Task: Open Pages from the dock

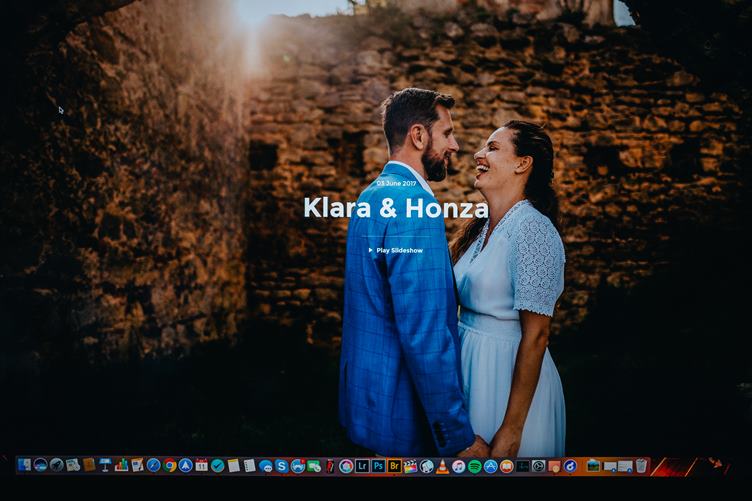Action: (137, 465)
